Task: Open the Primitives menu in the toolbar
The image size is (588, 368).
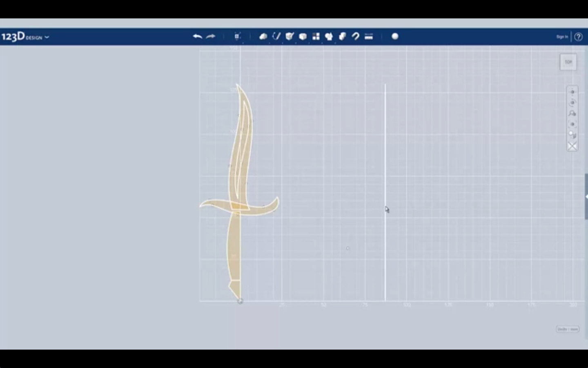Action: click(263, 36)
